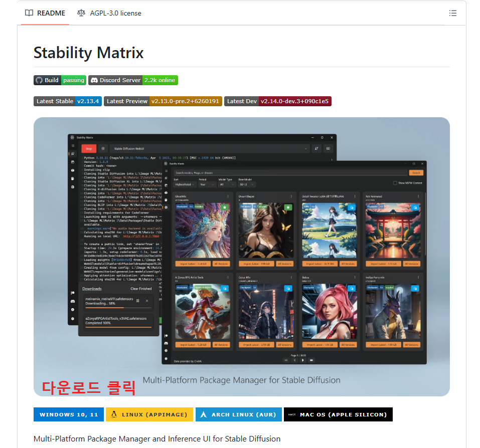Open the Discord Server 2.2k online badge
The height and width of the screenshot is (448, 480).
(x=133, y=80)
